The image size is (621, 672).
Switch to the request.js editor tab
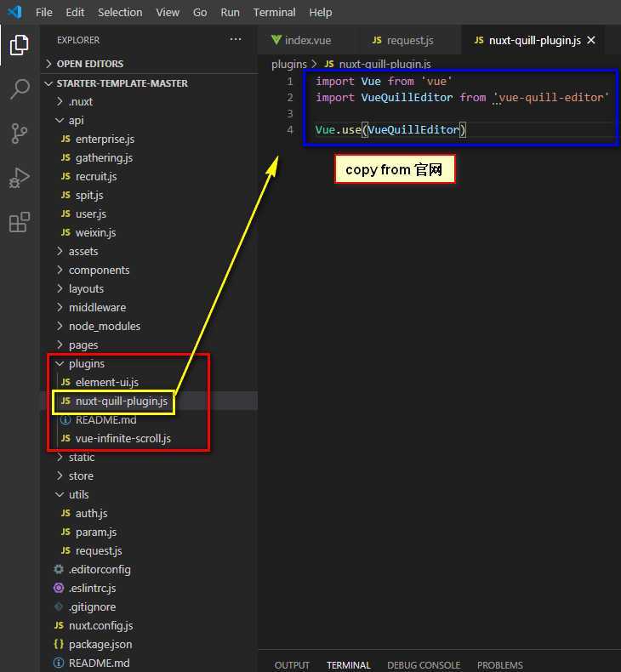coord(410,40)
